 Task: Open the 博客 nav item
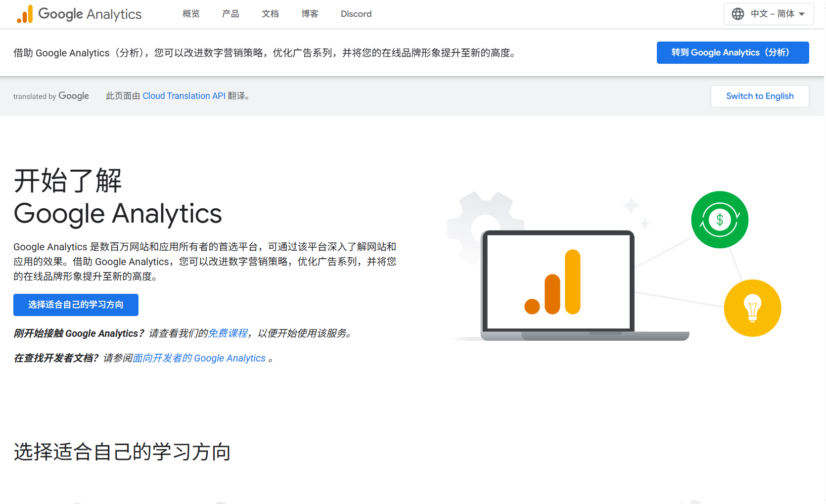[310, 14]
